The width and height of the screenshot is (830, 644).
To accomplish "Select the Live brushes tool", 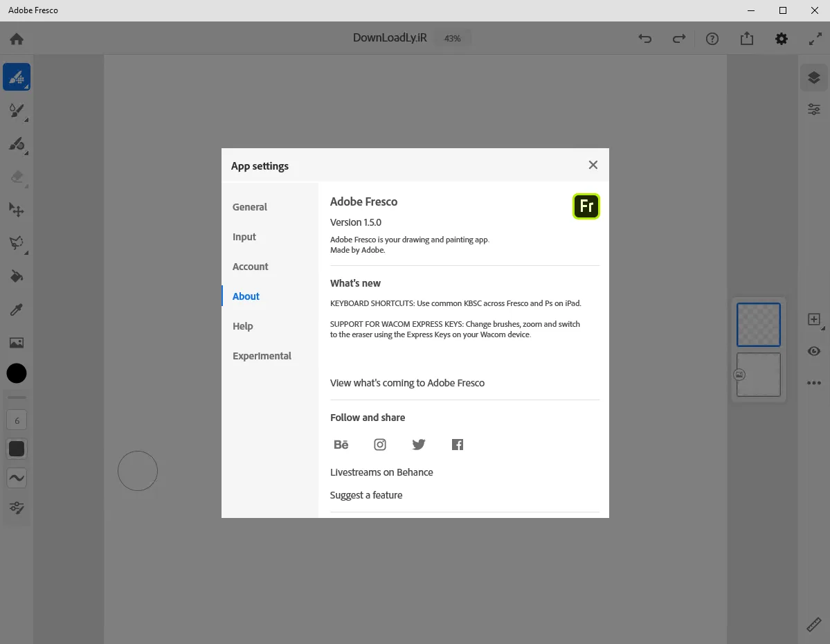I will (x=17, y=111).
